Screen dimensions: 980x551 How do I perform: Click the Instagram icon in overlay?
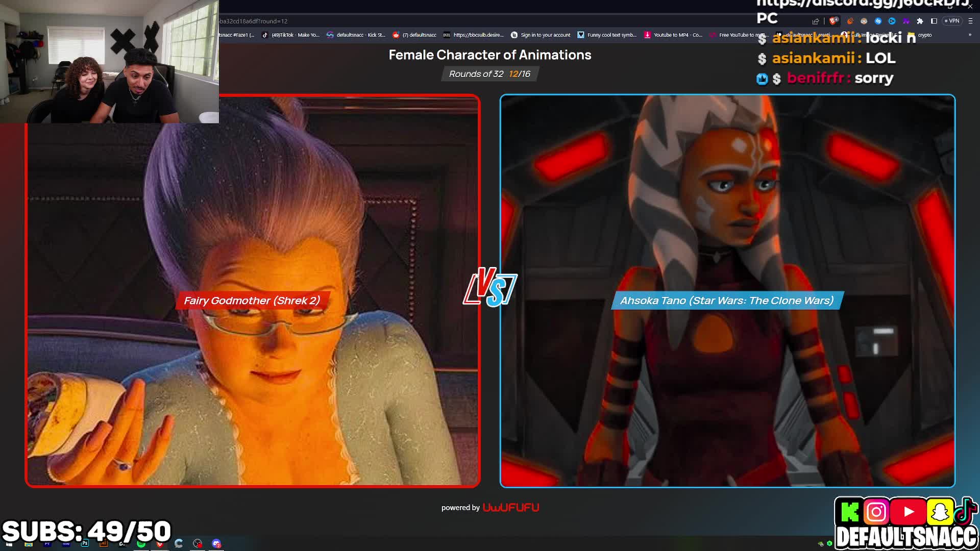click(876, 512)
